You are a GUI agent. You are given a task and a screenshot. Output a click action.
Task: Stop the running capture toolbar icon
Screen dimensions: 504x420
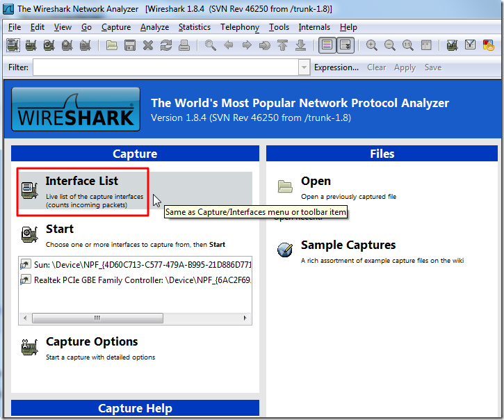click(x=67, y=45)
